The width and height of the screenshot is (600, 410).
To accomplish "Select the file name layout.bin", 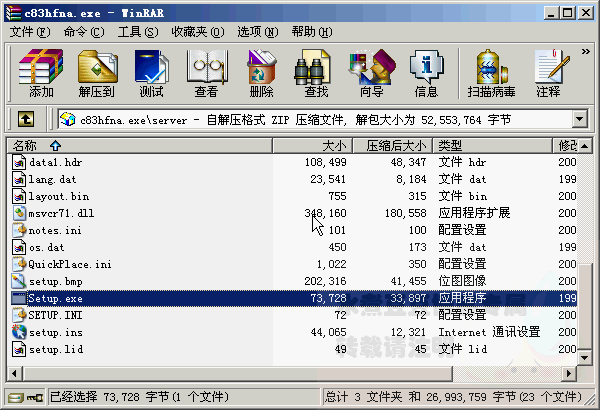I will pyautogui.click(x=59, y=196).
